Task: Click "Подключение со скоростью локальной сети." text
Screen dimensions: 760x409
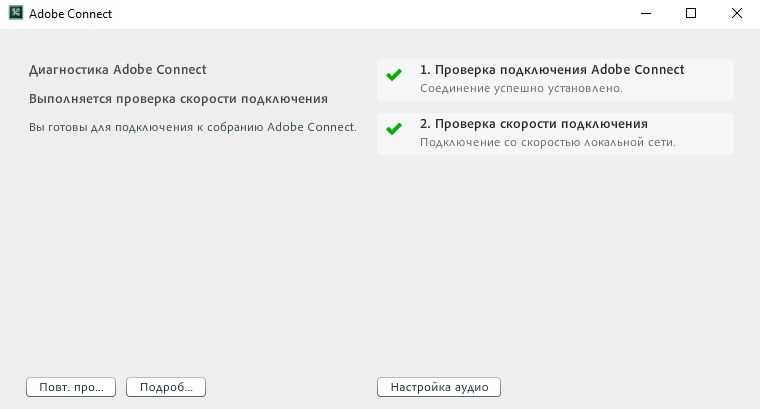Action: coord(548,142)
